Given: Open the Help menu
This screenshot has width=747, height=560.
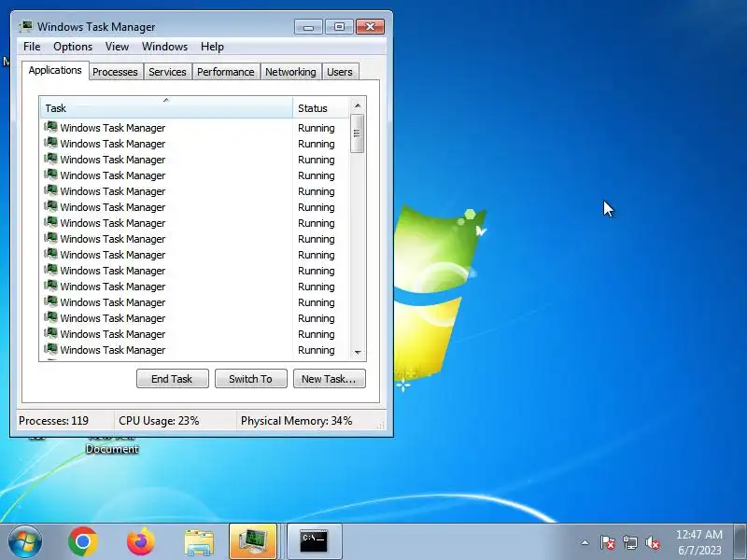Looking at the screenshot, I should (212, 47).
